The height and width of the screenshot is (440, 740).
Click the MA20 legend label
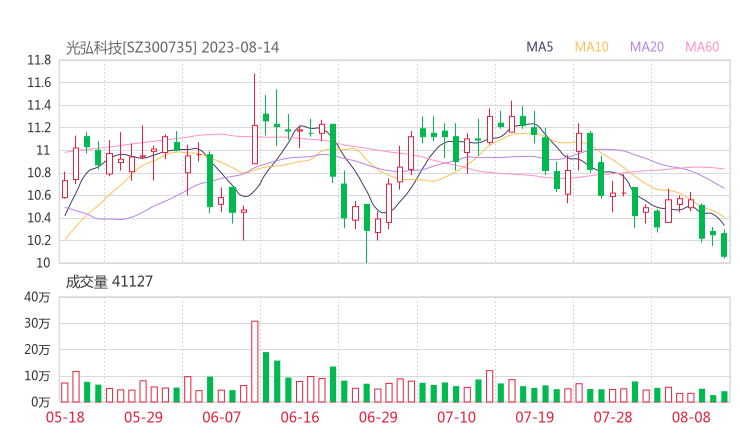pyautogui.click(x=647, y=47)
